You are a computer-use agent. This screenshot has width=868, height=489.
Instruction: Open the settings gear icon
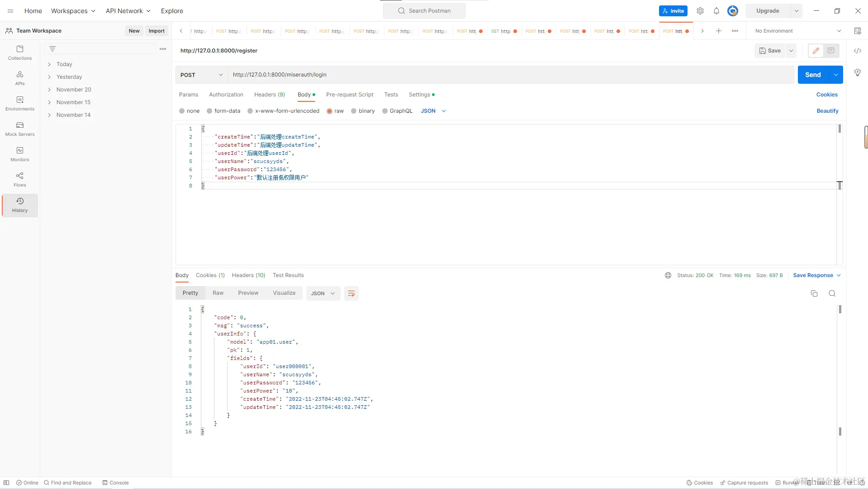tap(700, 11)
